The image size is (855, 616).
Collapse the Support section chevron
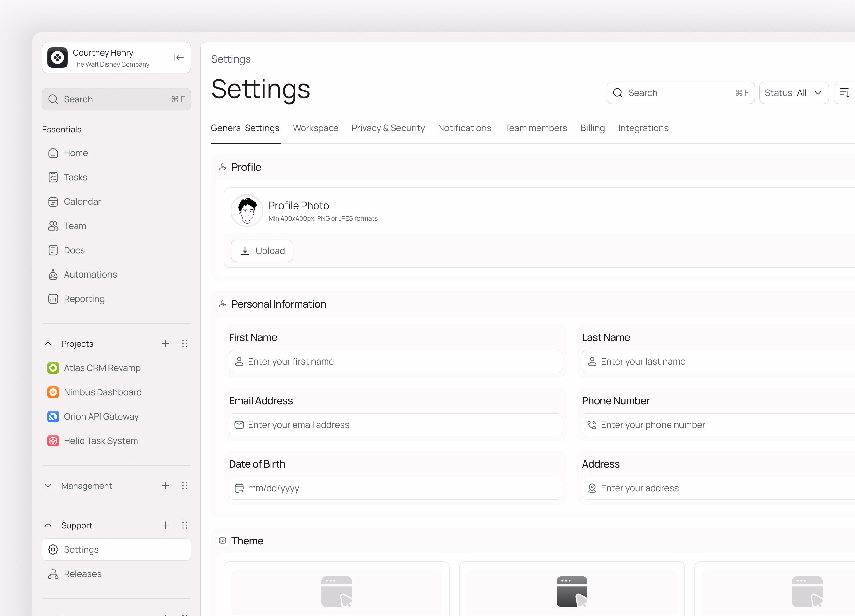tap(48, 525)
